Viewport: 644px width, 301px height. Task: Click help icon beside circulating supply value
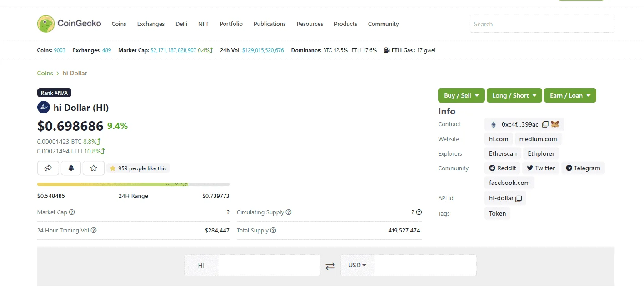coord(419,212)
